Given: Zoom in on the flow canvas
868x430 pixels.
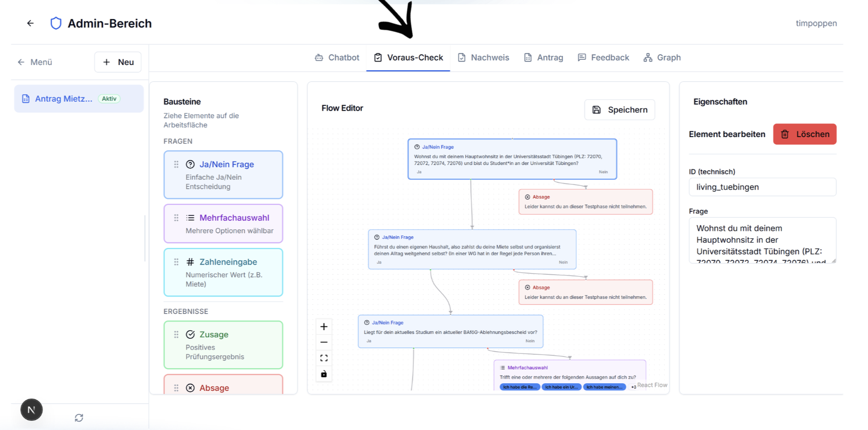Looking at the screenshot, I should click(x=324, y=327).
